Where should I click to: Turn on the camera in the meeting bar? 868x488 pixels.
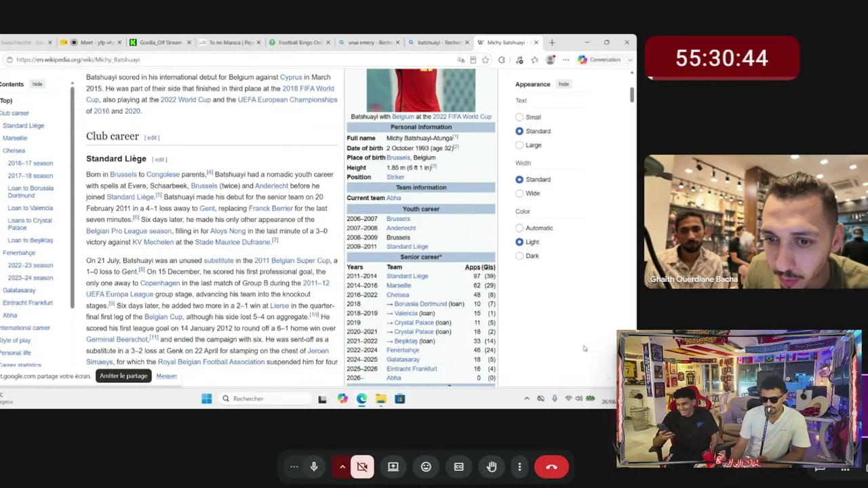click(x=362, y=467)
